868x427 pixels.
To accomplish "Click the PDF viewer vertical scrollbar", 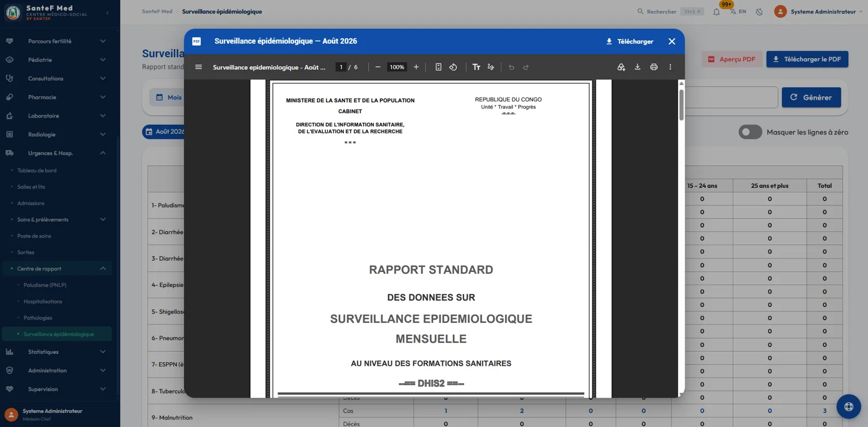I will point(681,105).
